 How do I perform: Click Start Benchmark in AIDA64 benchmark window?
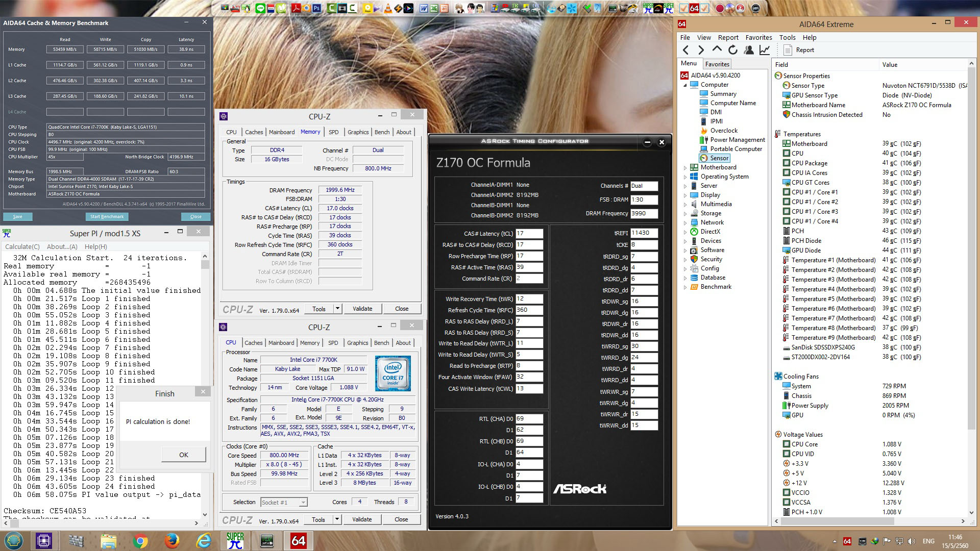pos(107,217)
